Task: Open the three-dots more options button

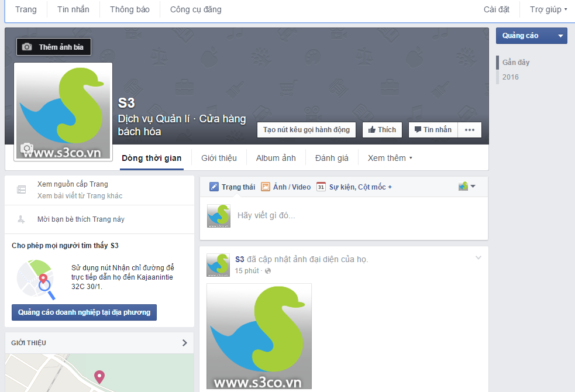Action: coord(470,130)
